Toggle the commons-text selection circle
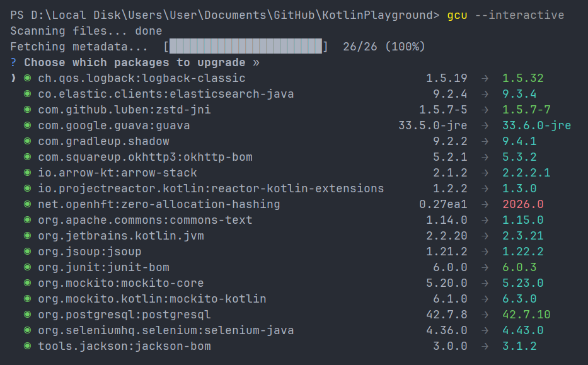Screen dimensions: 588x365 click(x=27, y=220)
